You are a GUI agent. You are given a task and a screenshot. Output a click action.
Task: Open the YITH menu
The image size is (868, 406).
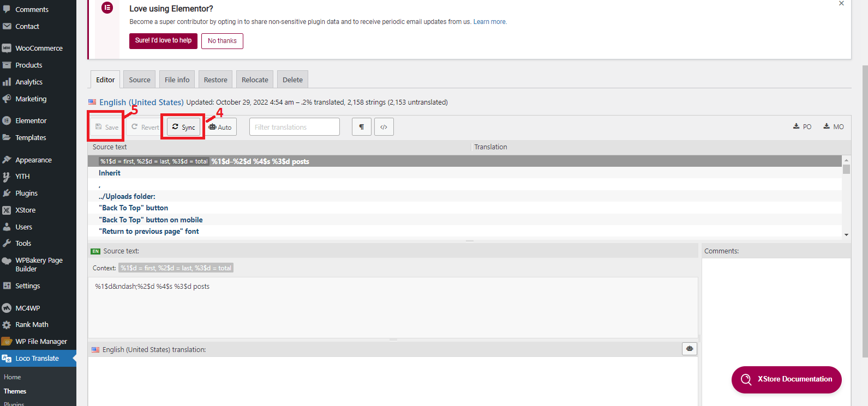(22, 176)
